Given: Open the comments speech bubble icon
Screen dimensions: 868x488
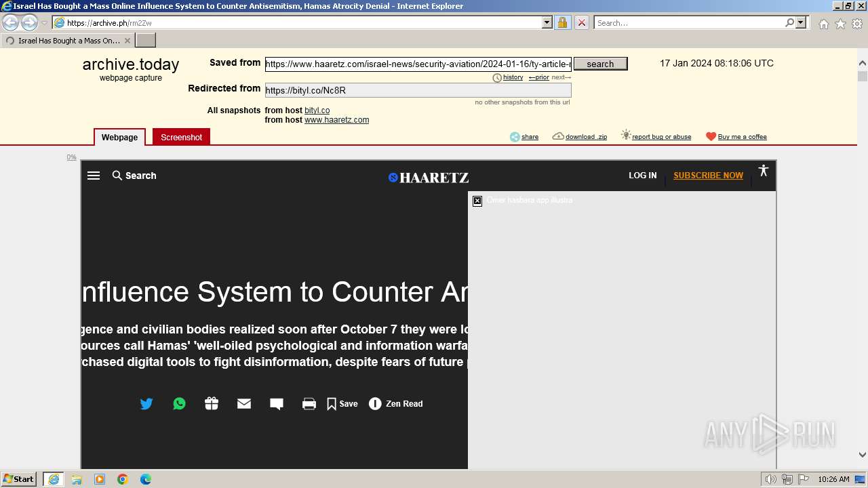Looking at the screenshot, I should [x=277, y=404].
